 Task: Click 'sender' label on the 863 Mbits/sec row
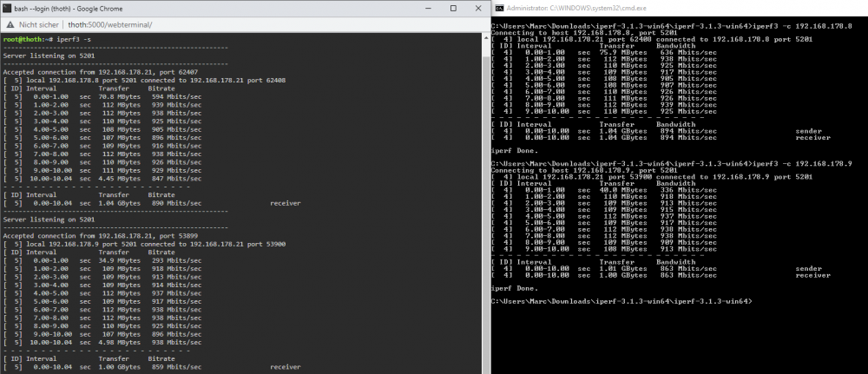click(809, 269)
